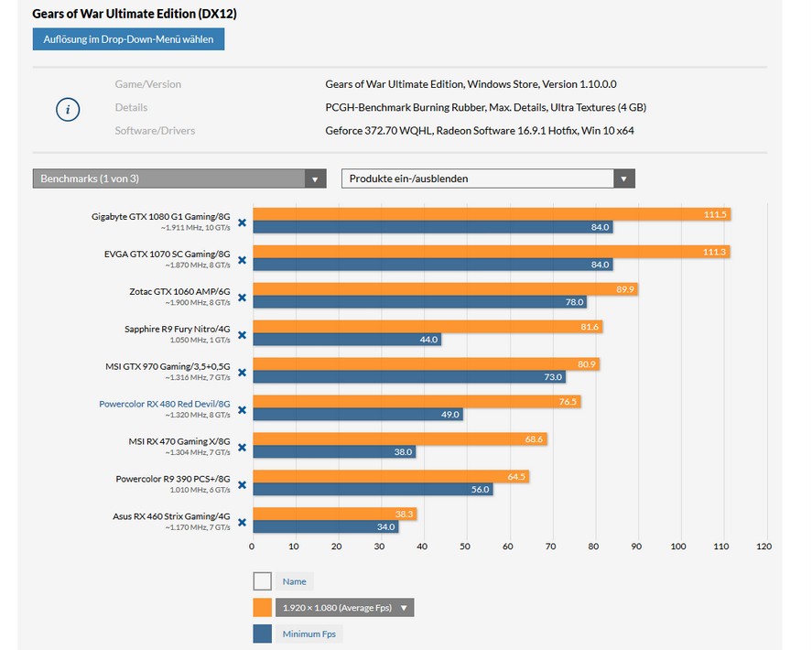Click the Powercolor R9 390 PCS+/8G label
Viewport: 812px width, 650px height.
tap(173, 479)
